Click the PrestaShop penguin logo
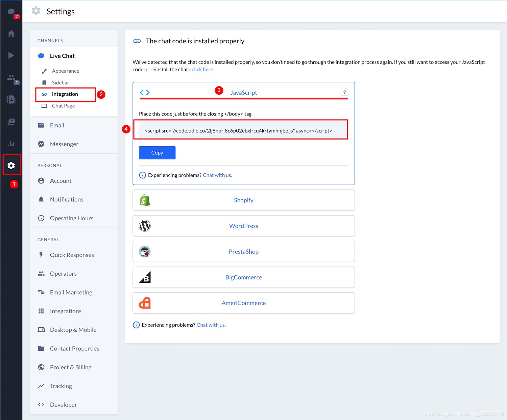Viewport: 507px width, 420px height. (x=145, y=251)
